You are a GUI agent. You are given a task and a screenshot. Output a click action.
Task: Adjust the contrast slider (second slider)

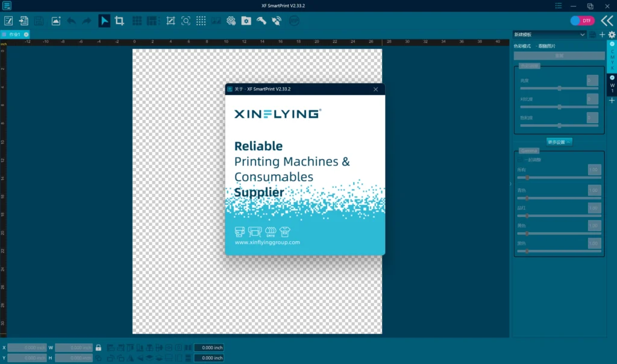559,107
